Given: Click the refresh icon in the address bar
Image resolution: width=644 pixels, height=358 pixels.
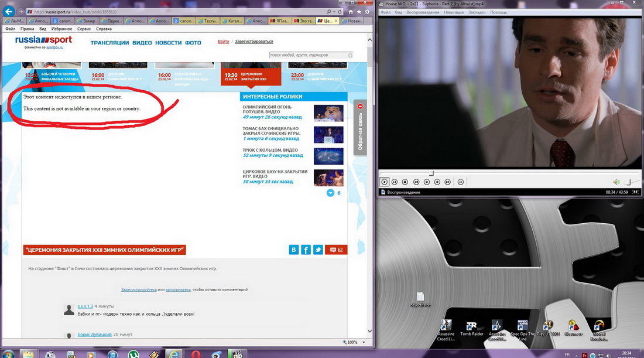Looking at the screenshot, I should coord(340,12).
